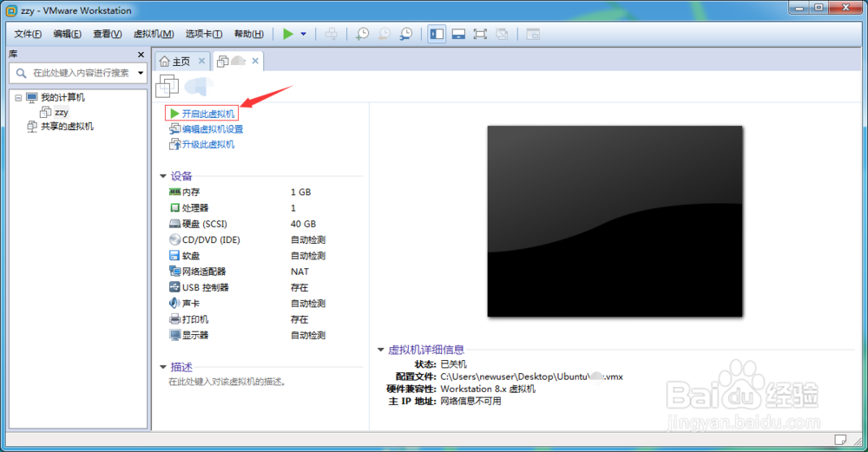
Task: Click the 硬盘 (SCSI) device icon
Action: (x=174, y=224)
